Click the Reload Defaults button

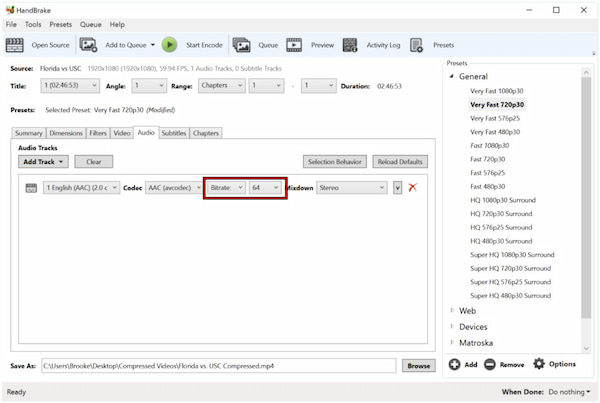click(400, 162)
